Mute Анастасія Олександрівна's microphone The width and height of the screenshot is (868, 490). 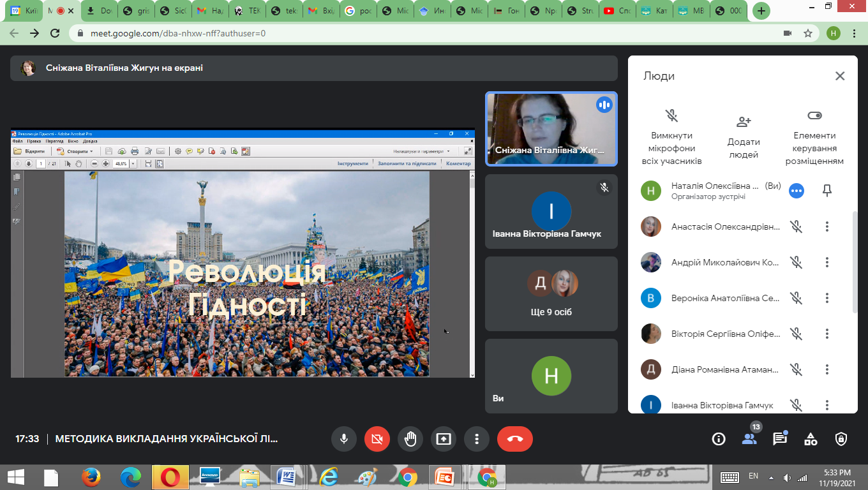796,226
